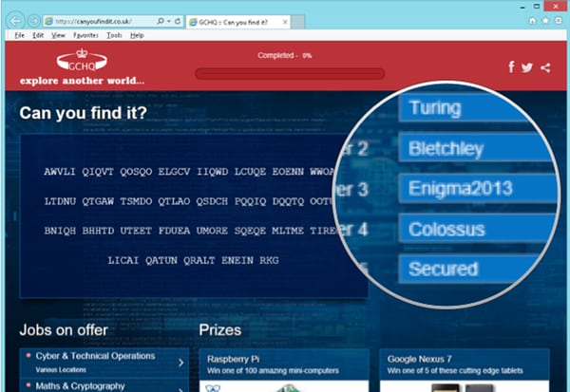Click the Completed progress bar
Screen dimensions: 570x392
click(289, 72)
